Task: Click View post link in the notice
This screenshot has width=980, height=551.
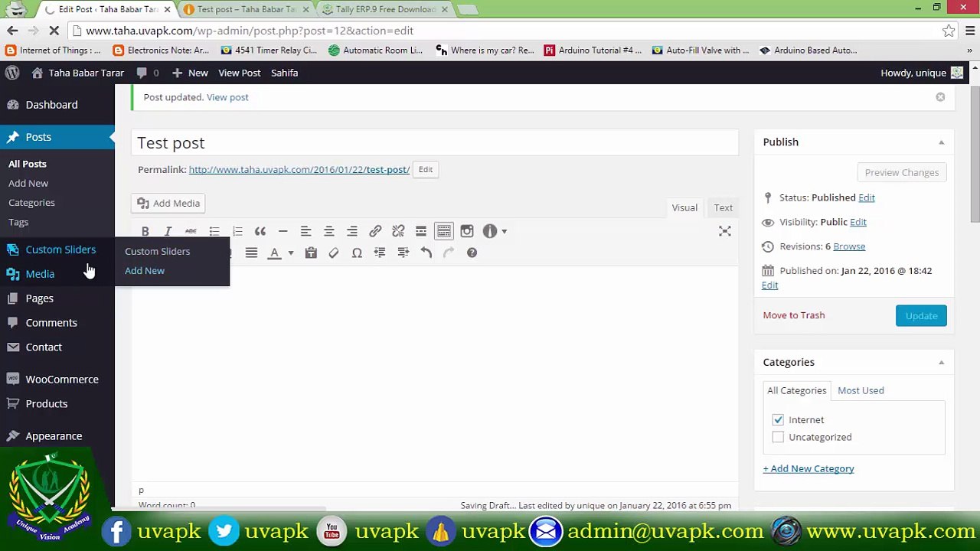Action: (x=227, y=97)
